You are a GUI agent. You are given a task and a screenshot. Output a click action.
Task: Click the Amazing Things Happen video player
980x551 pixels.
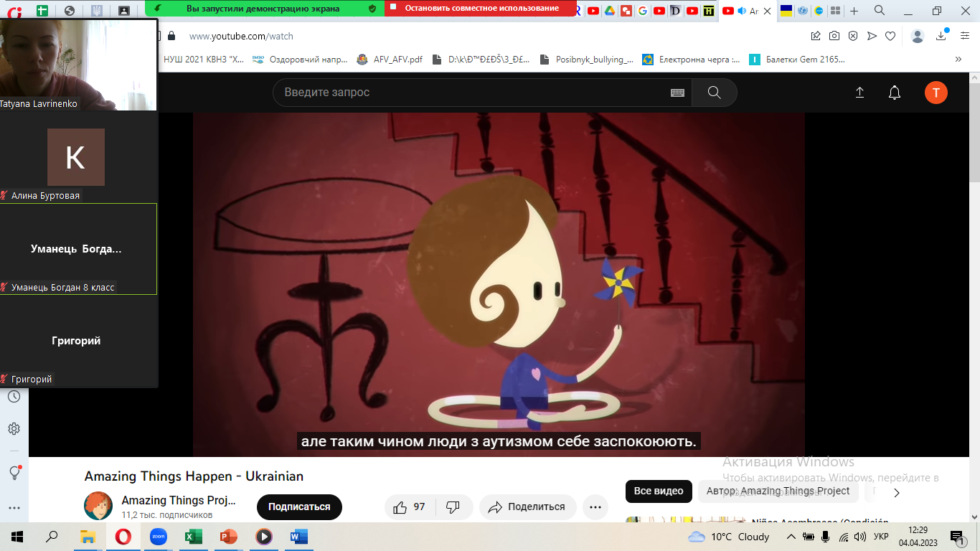[499, 284]
